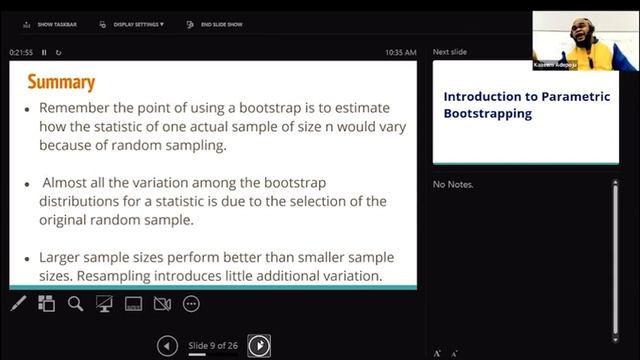Viewport: 640px width, 360px height.
Task: Open More slide show options
Action: [x=191, y=304]
